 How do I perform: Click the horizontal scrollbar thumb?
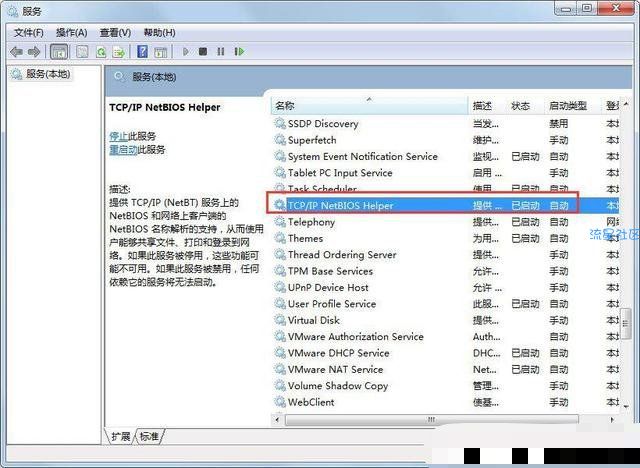click(x=432, y=420)
